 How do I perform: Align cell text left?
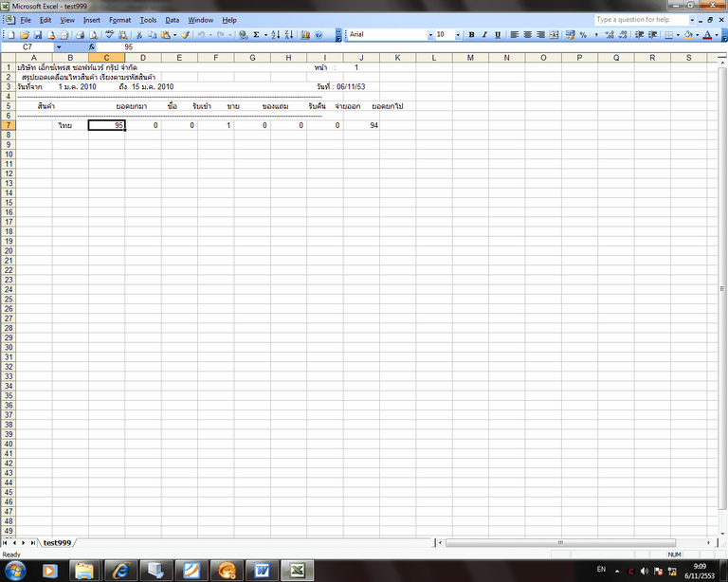pyautogui.click(x=515, y=35)
